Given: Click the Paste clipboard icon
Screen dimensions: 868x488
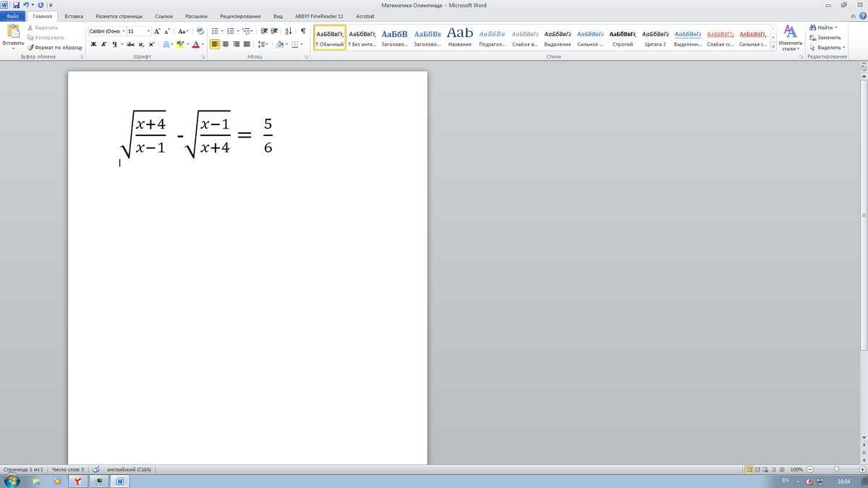Looking at the screenshot, I should 13,31.
